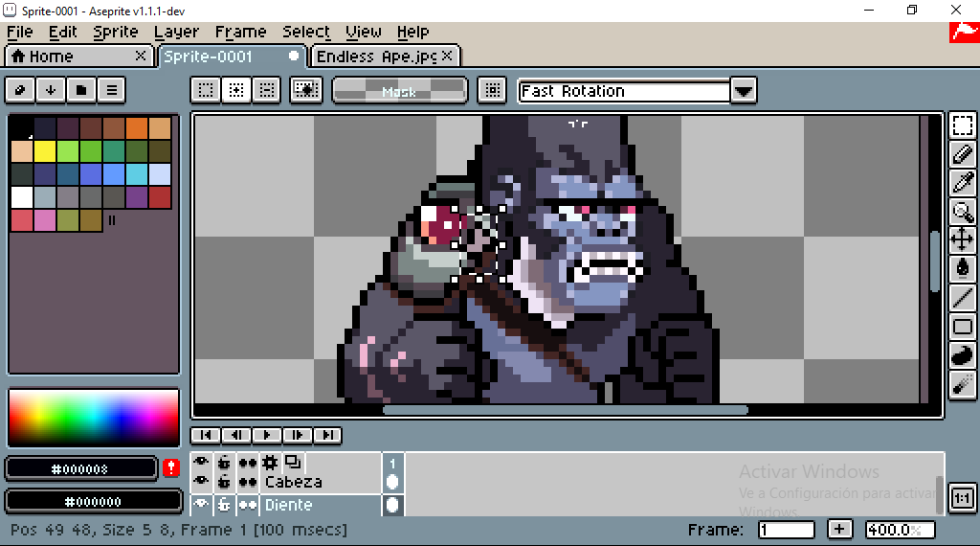The width and height of the screenshot is (980, 546).
Task: Toggle visibility of all layers in header
Action: pyautogui.click(x=201, y=463)
